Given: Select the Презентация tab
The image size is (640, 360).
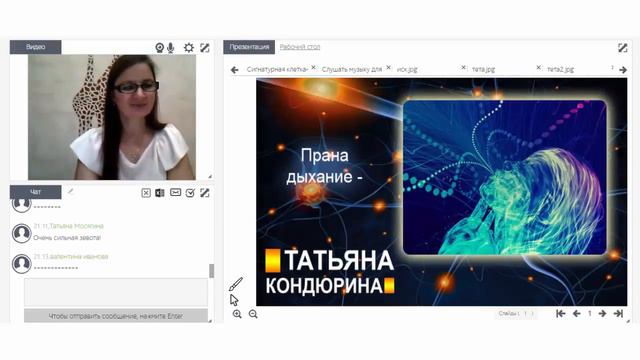Looking at the screenshot, I should (249, 47).
